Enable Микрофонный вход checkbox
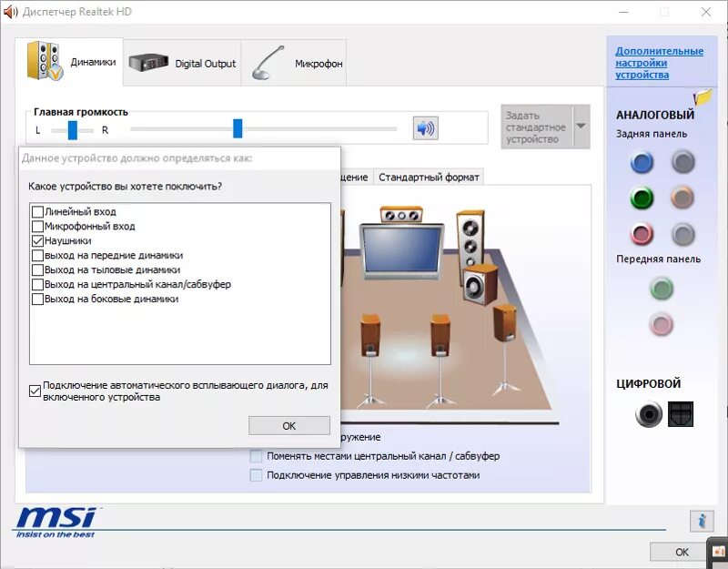Screen dimensions: 728x569 pyautogui.click(x=37, y=226)
